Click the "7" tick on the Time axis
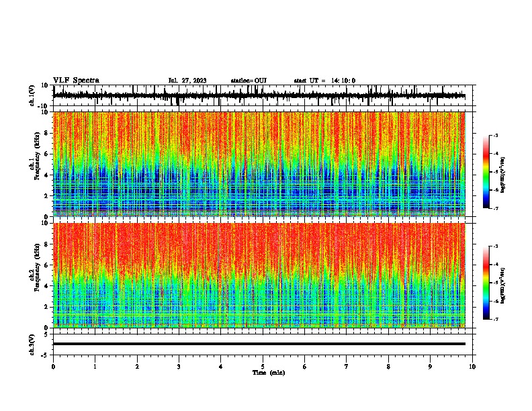This screenshot has width=532, height=411. coord(347,367)
